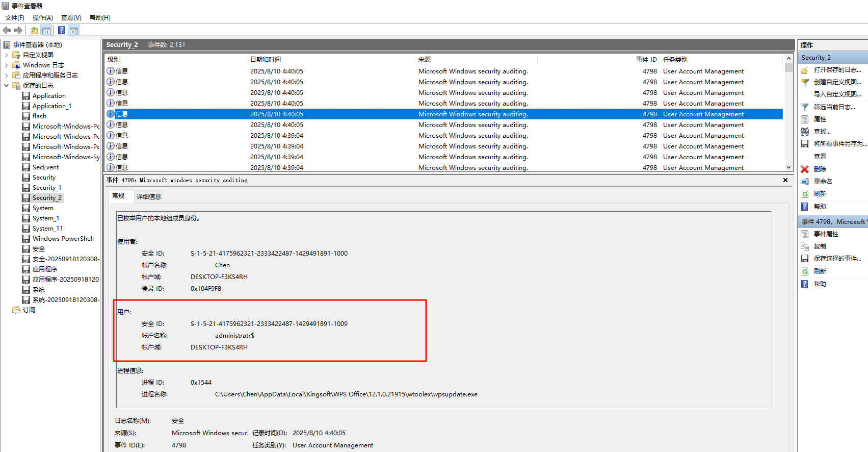Open 属性 in the actions pane

(x=820, y=119)
